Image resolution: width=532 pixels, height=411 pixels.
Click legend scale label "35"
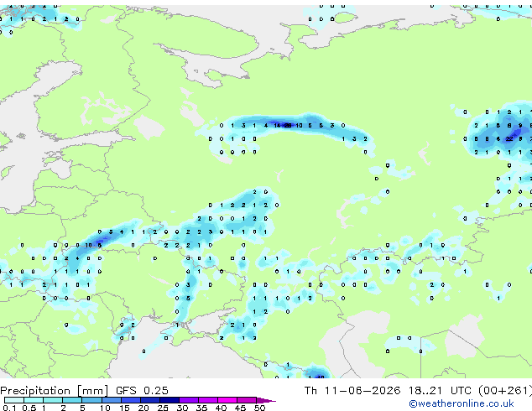pyautogui.click(x=201, y=408)
